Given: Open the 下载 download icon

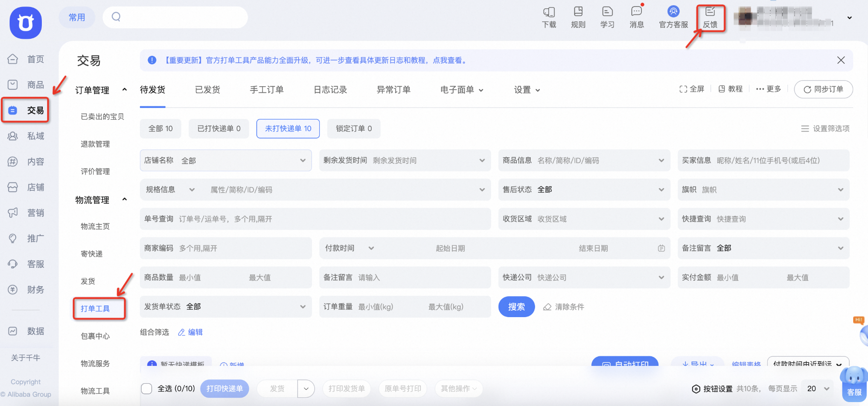Looking at the screenshot, I should tap(549, 17).
